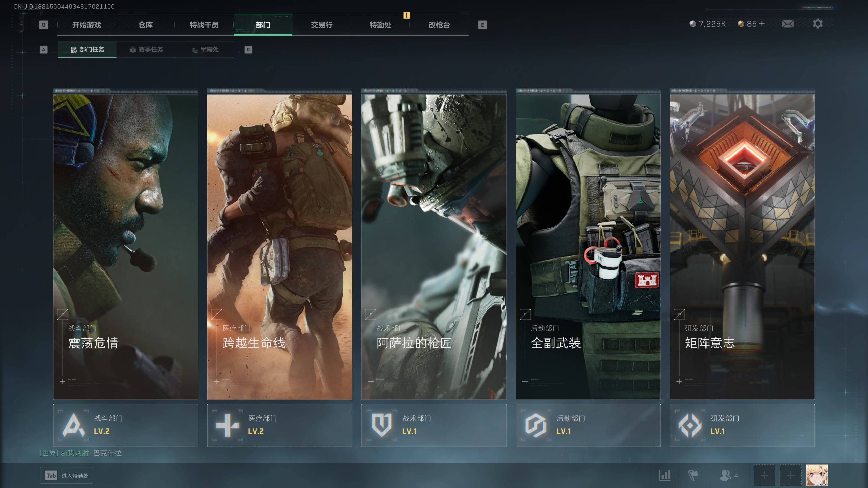This screenshot has width=868, height=488.
Task: Click the statistics bar chart icon
Action: tap(665, 475)
